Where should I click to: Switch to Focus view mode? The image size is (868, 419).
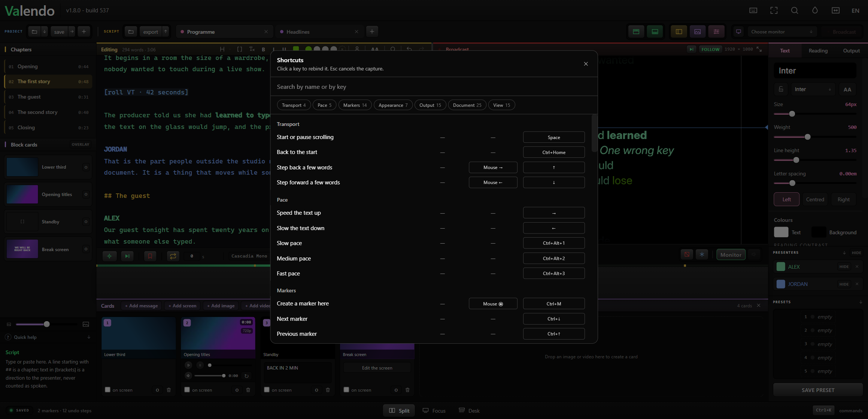434,411
